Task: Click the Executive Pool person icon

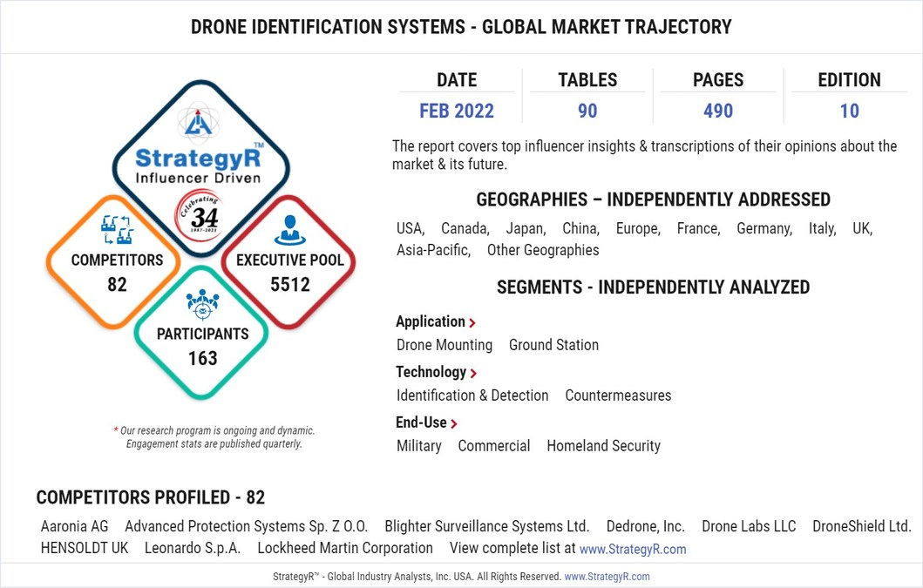Action: tap(289, 230)
